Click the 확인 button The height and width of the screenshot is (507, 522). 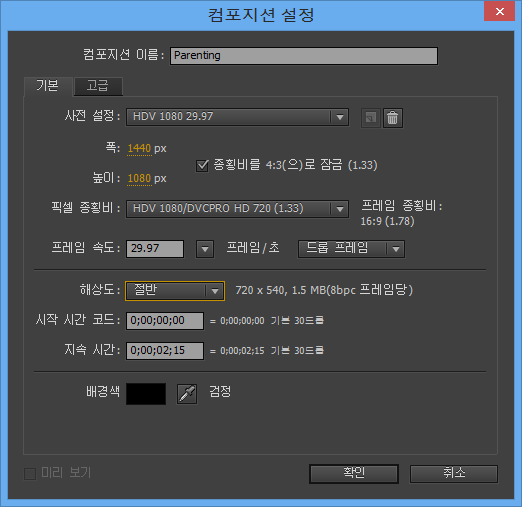tap(354, 473)
